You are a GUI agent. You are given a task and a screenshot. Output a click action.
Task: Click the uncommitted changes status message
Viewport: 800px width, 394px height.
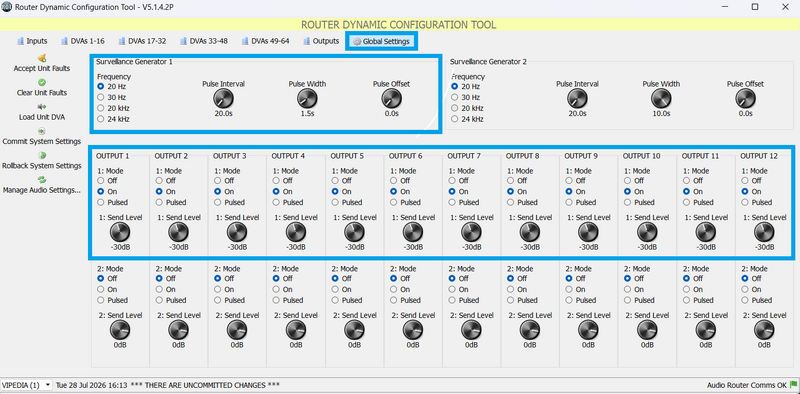pos(205,385)
